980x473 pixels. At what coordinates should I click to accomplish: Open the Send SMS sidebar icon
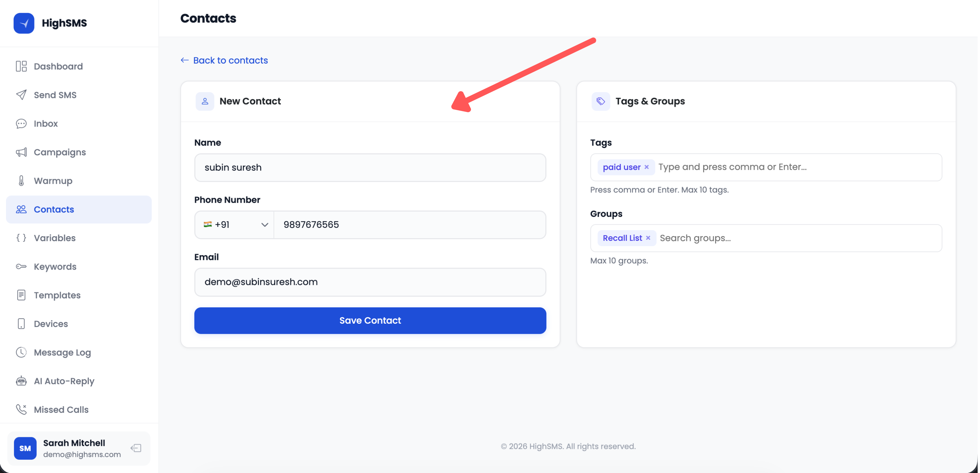21,95
